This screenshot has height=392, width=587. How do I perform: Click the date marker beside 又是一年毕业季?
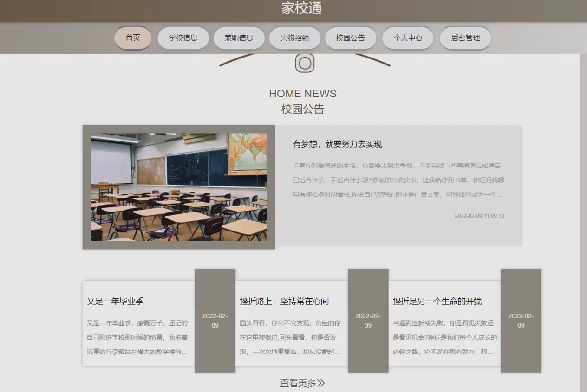tap(215, 321)
